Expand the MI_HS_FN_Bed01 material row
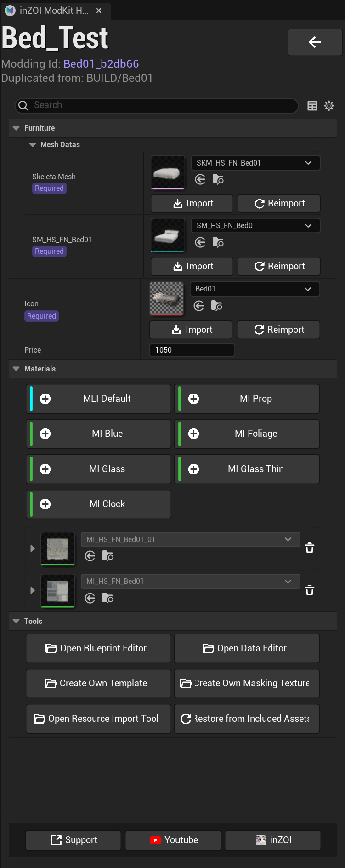The image size is (345, 868). coord(32,590)
